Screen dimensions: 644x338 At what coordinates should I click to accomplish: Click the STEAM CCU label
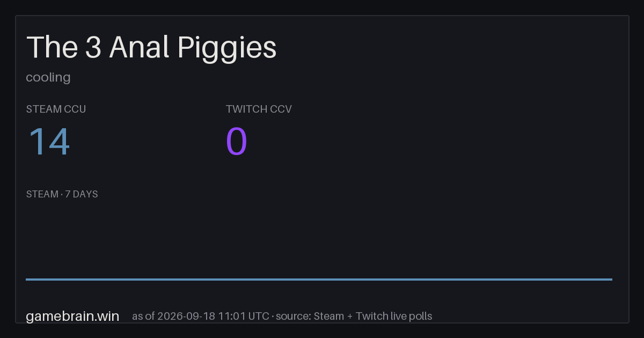(x=56, y=109)
